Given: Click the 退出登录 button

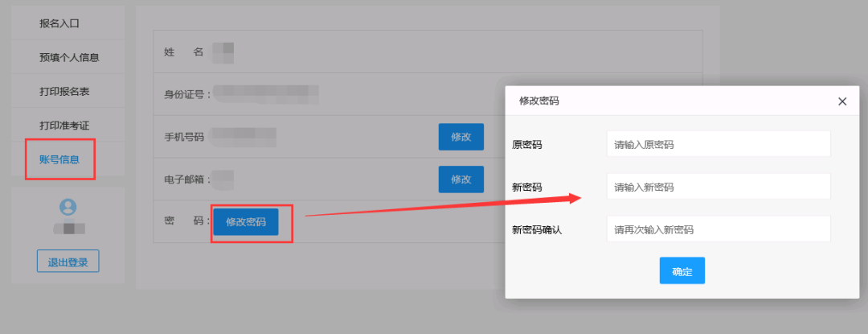Looking at the screenshot, I should pyautogui.click(x=68, y=262).
